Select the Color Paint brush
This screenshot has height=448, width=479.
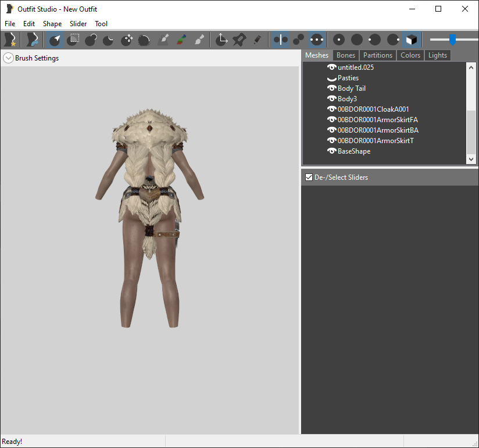point(181,40)
